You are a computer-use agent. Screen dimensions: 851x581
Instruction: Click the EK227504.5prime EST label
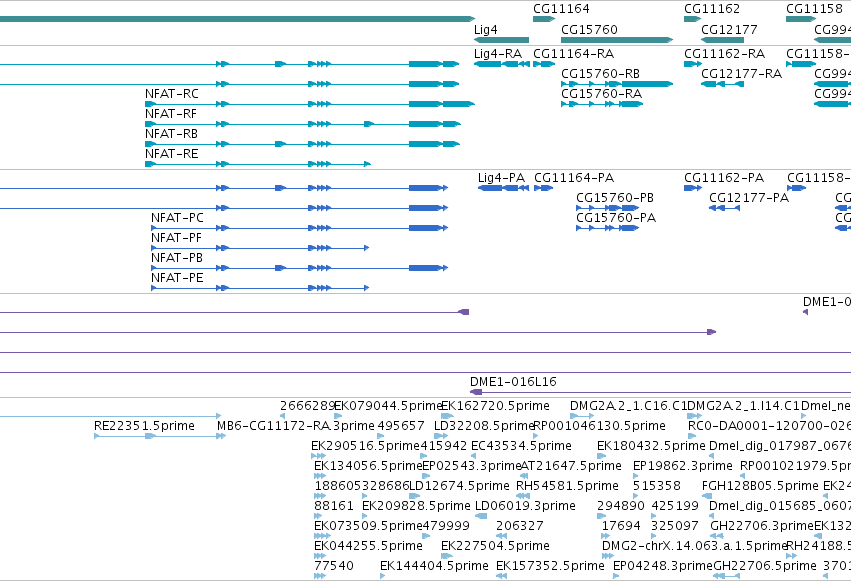(x=495, y=546)
